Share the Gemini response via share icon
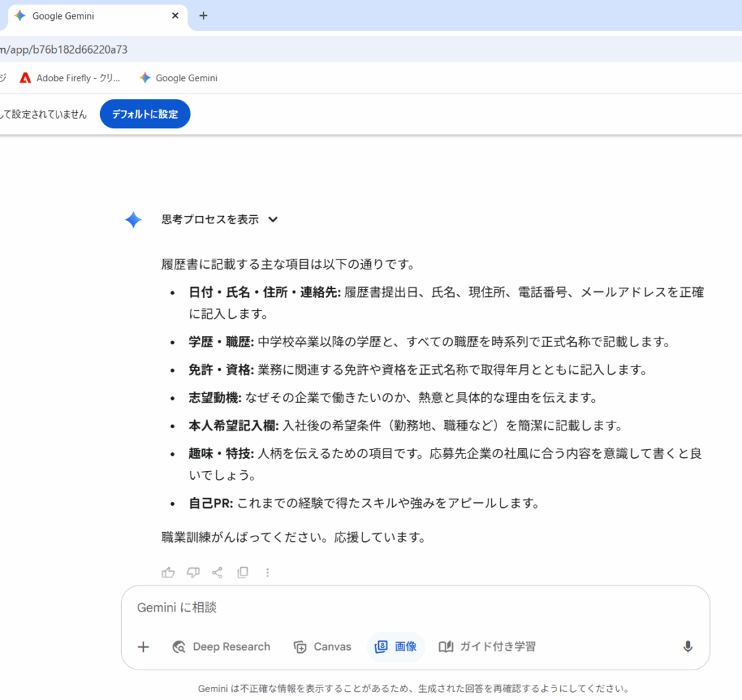The image size is (742, 700). pos(217,572)
